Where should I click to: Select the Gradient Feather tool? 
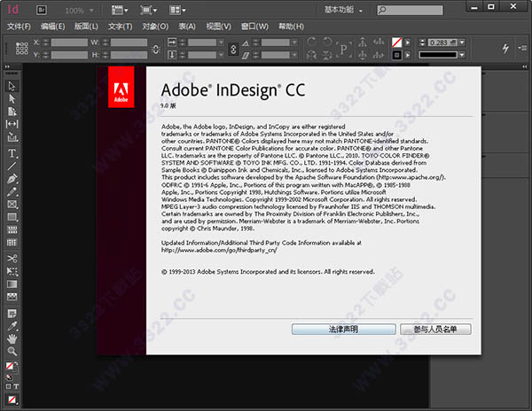[12, 297]
